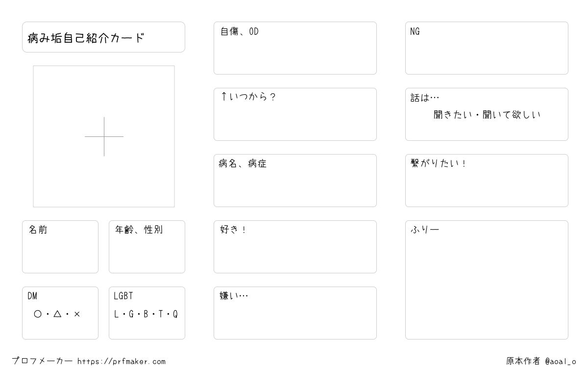
Task: Click inside the 名前 field
Action: (60, 247)
